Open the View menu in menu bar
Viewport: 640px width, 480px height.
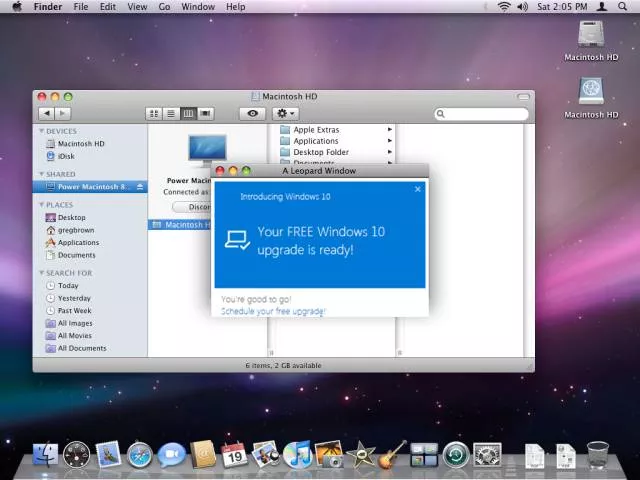click(137, 7)
